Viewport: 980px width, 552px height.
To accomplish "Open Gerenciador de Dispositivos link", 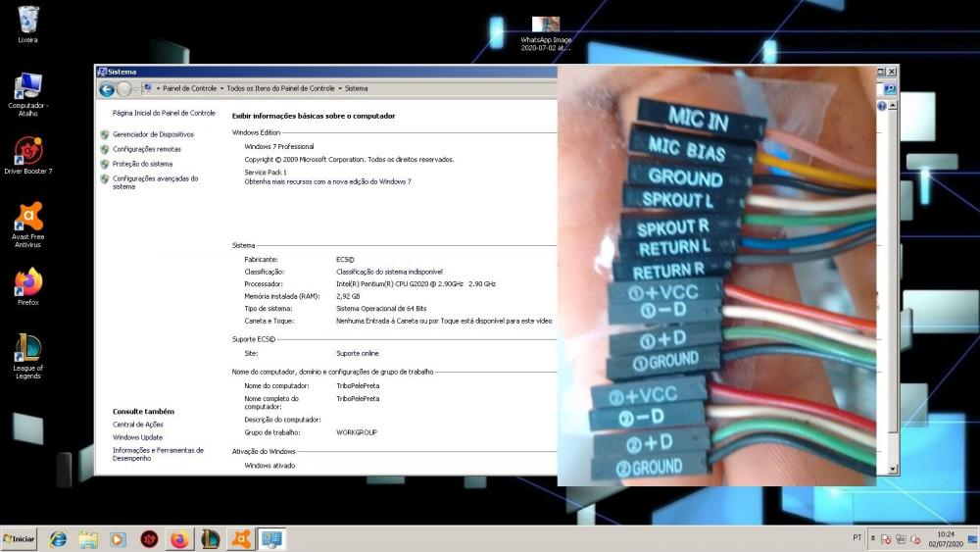I will (153, 134).
